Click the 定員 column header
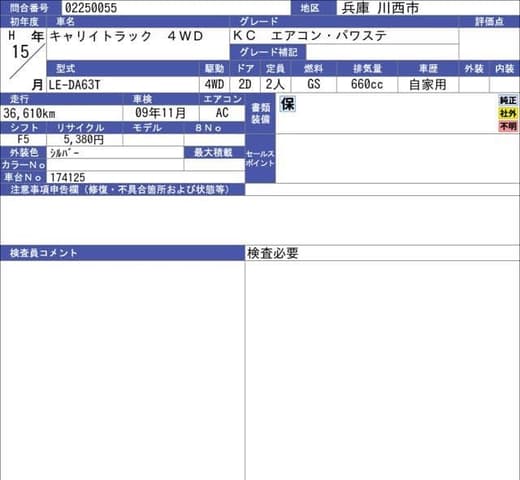The width and height of the screenshot is (520, 480). 275,69
